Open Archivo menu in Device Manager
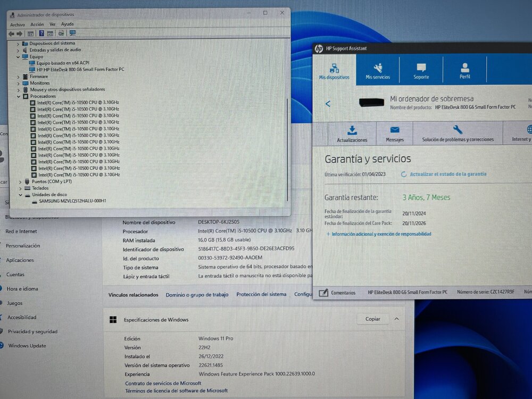The width and height of the screenshot is (532, 399). coord(18,25)
